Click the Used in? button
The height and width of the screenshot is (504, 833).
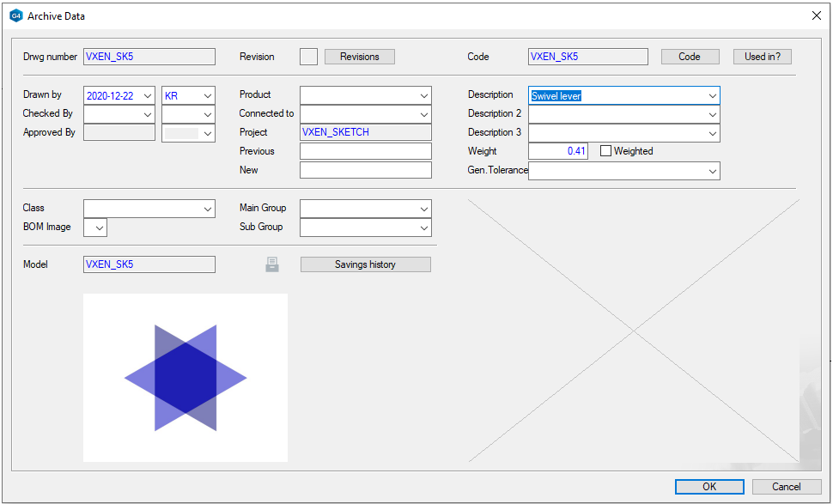762,57
